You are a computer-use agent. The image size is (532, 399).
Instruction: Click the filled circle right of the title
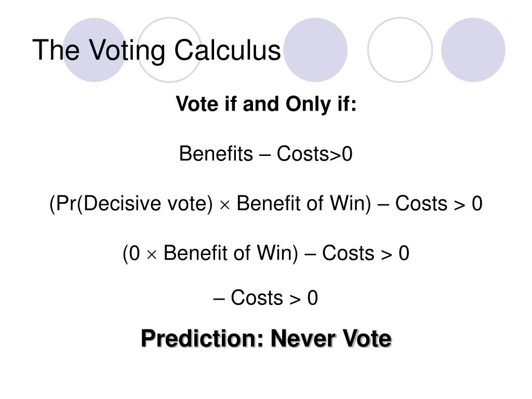click(315, 50)
